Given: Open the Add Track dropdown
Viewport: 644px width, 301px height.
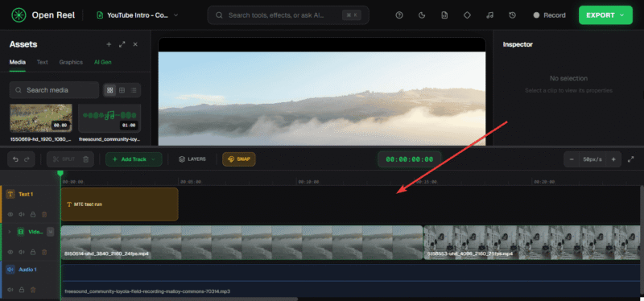Looking at the screenshot, I should click(134, 159).
